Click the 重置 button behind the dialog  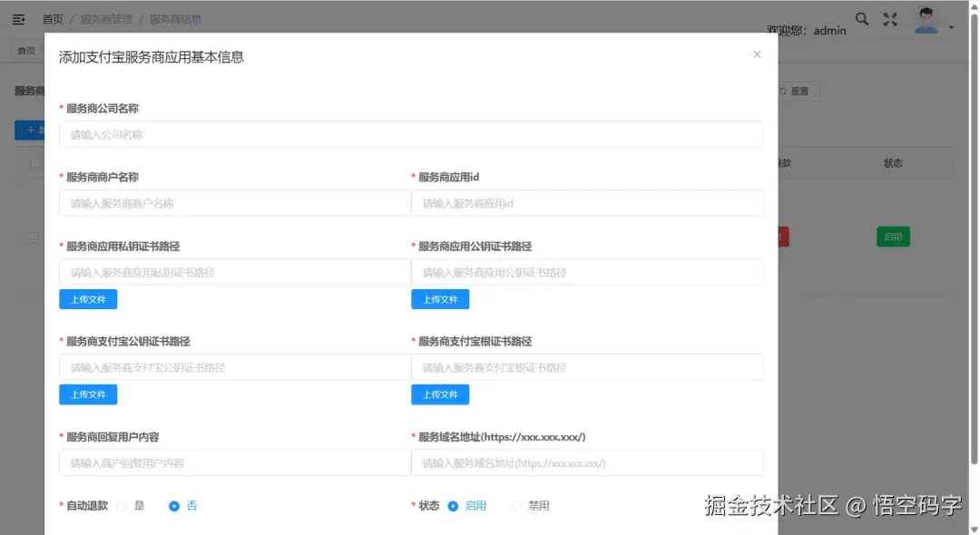coord(798,92)
